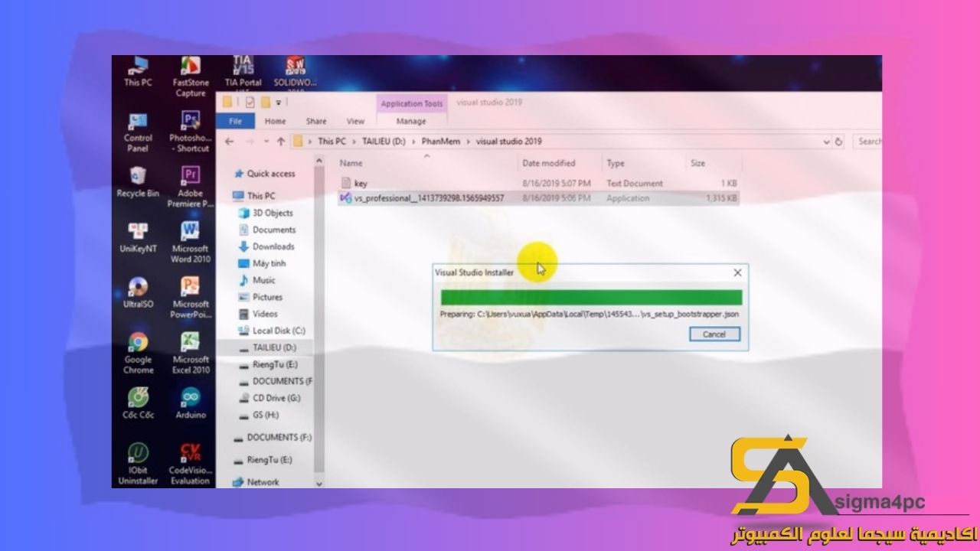The height and width of the screenshot is (551, 980).
Task: Open This PC desktop icon
Action: click(x=138, y=71)
